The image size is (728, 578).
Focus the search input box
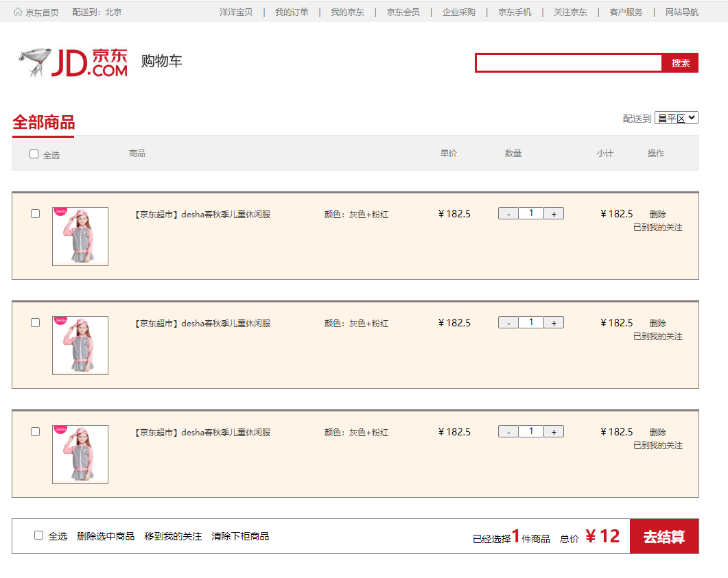[569, 62]
